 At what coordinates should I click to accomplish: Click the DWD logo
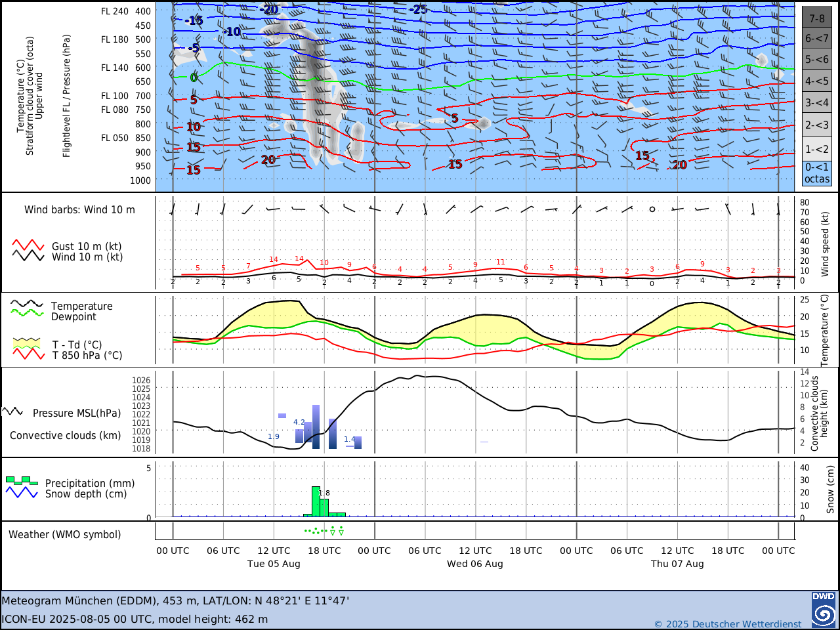click(x=824, y=610)
